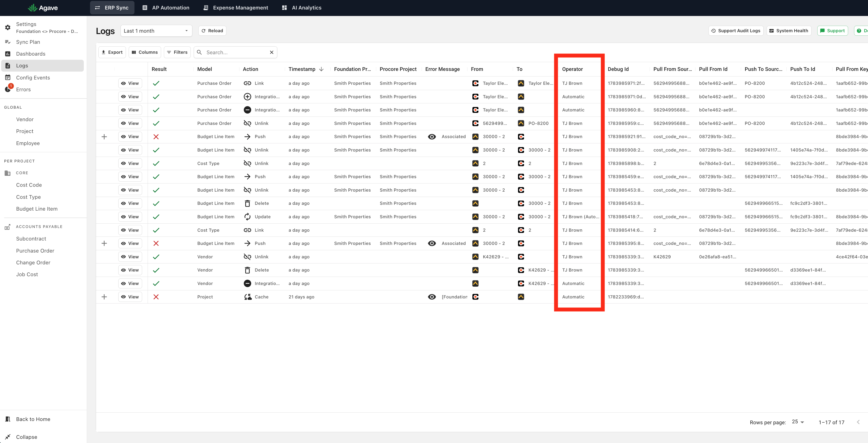
Task: Click the Timestamp sort arrow
Action: pyautogui.click(x=322, y=69)
